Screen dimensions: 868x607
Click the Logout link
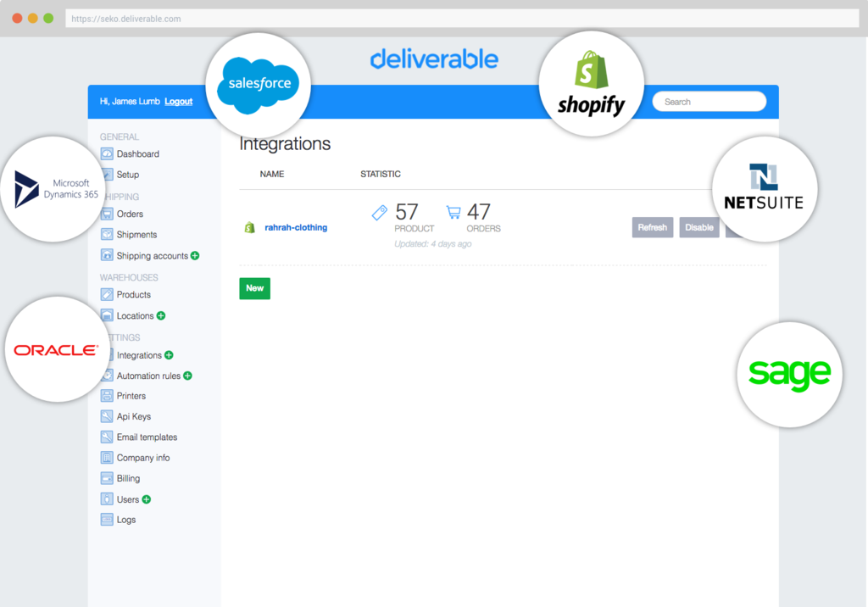[x=178, y=102]
